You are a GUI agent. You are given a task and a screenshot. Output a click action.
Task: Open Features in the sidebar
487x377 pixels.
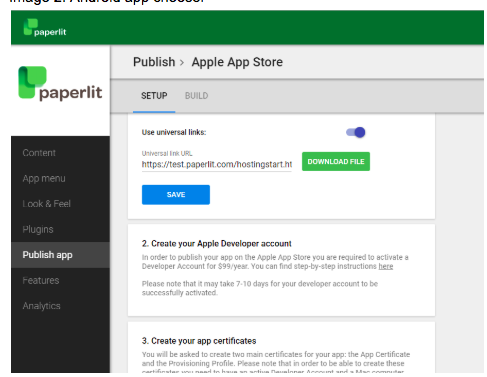[x=60, y=280]
